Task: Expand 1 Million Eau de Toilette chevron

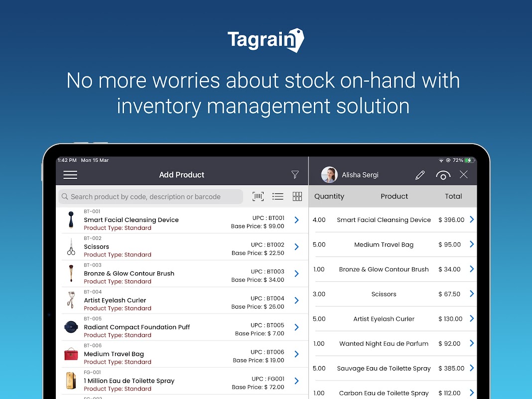Action: [296, 381]
